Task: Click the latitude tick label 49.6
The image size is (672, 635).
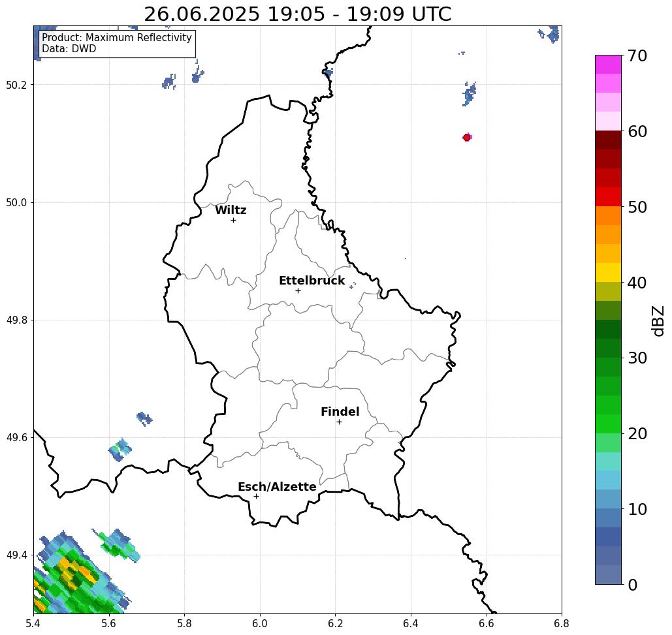Action: tap(16, 438)
